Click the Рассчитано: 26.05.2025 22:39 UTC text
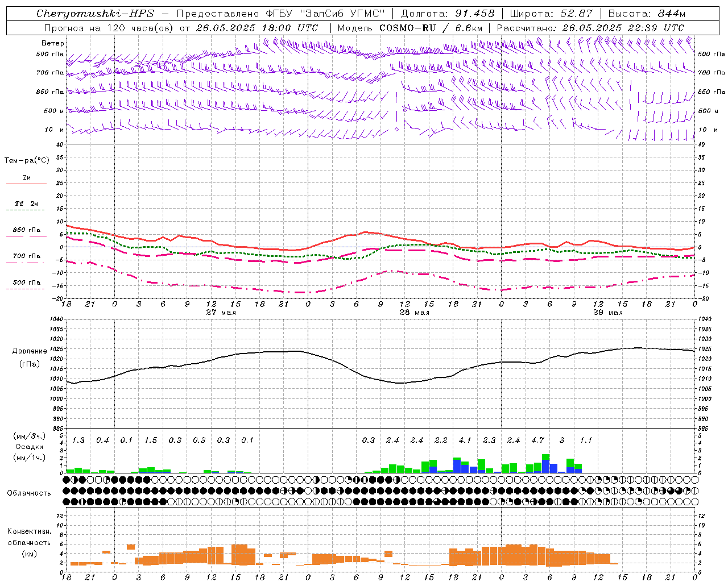The height and width of the screenshot is (582, 728). pos(590,28)
